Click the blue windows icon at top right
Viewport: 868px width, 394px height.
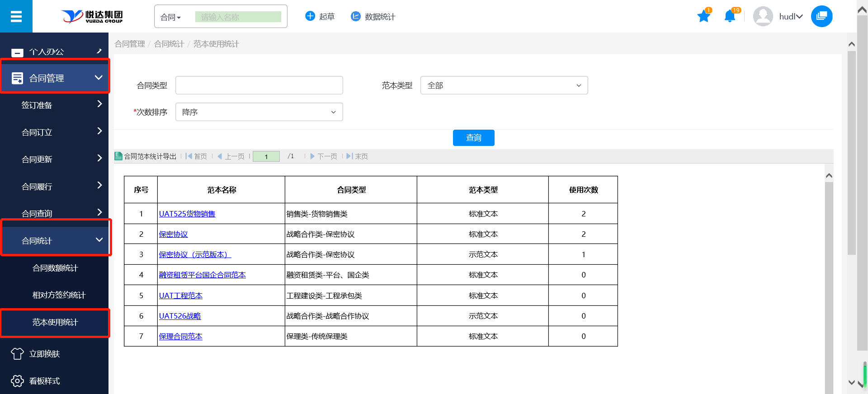(x=821, y=16)
